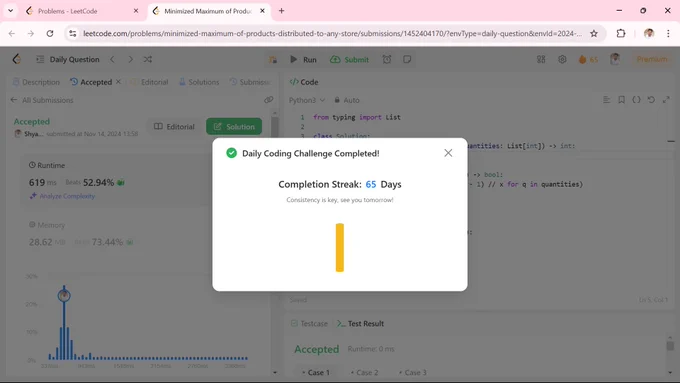This screenshot has width=680, height=383.
Task: Click the site information icon
Action: pos(73,33)
